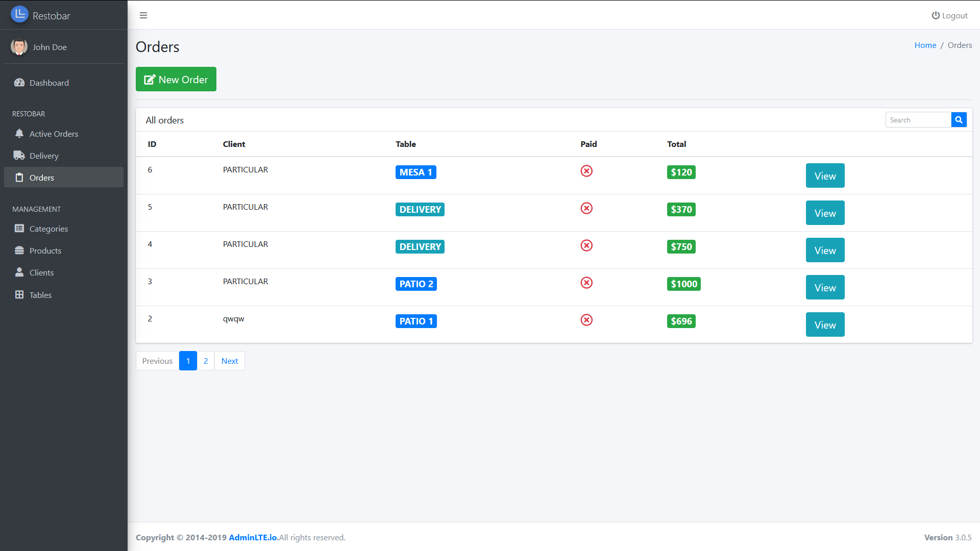The height and width of the screenshot is (551, 980).
Task: Click the Active Orders bell icon
Action: (19, 134)
